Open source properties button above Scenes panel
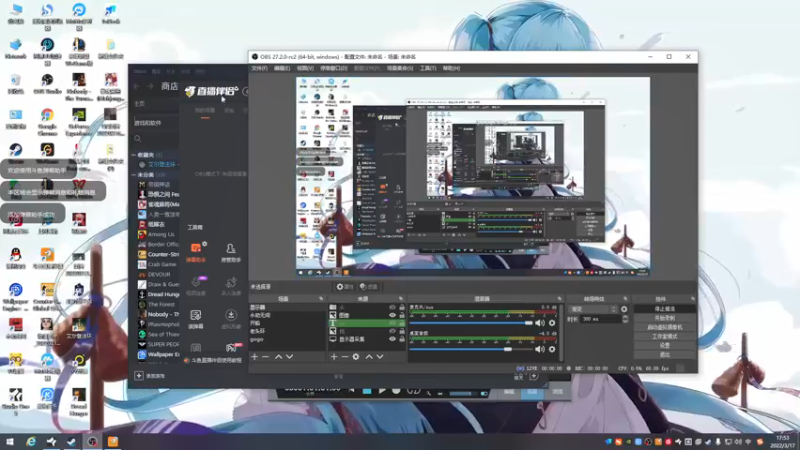The height and width of the screenshot is (450, 800). 345,287
